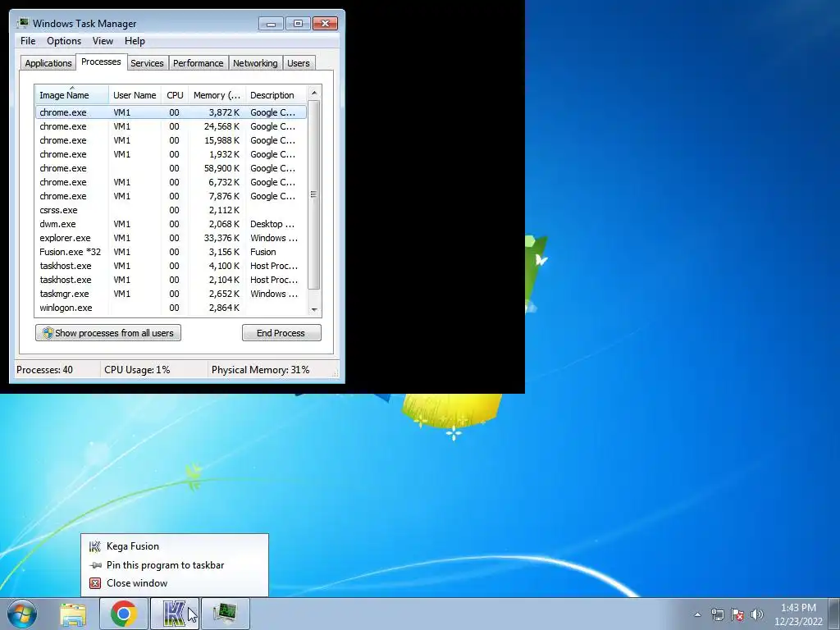
Task: Open Windows Explorer from the taskbar
Action: pos(73,614)
